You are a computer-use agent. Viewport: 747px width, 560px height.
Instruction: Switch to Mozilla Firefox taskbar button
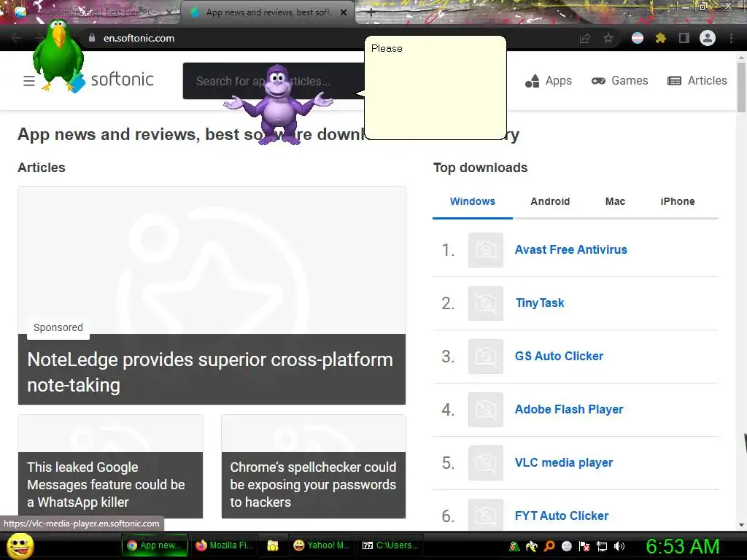point(224,545)
